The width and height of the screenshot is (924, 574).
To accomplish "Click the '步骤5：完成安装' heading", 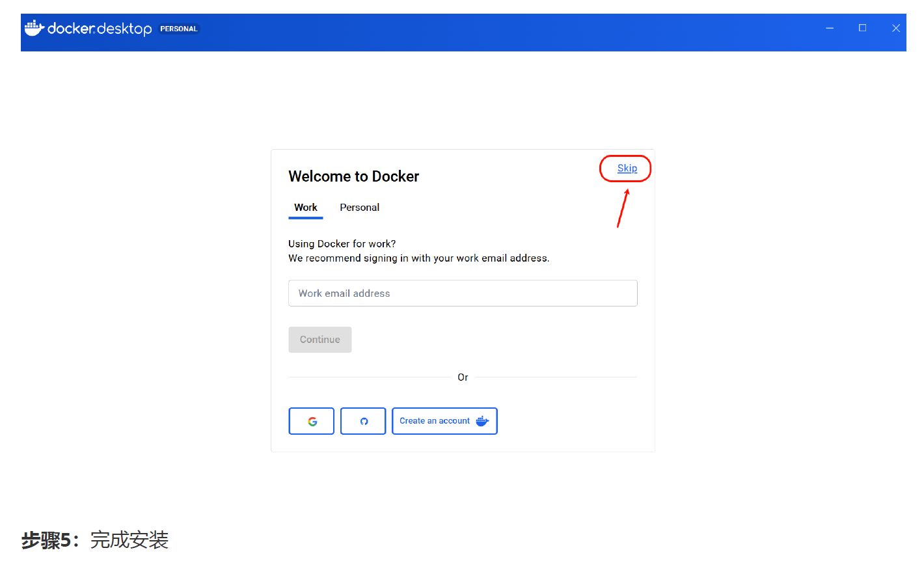I will click(95, 540).
